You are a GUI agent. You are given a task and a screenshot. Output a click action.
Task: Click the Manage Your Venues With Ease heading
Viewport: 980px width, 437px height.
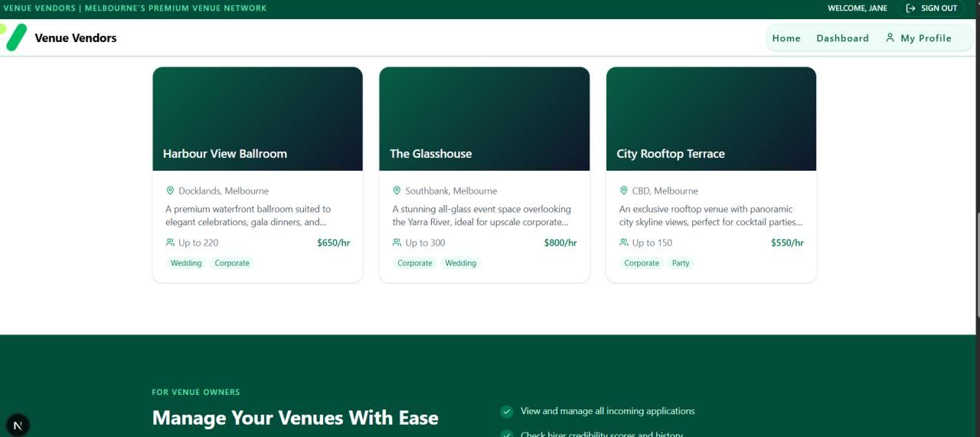[x=296, y=418]
